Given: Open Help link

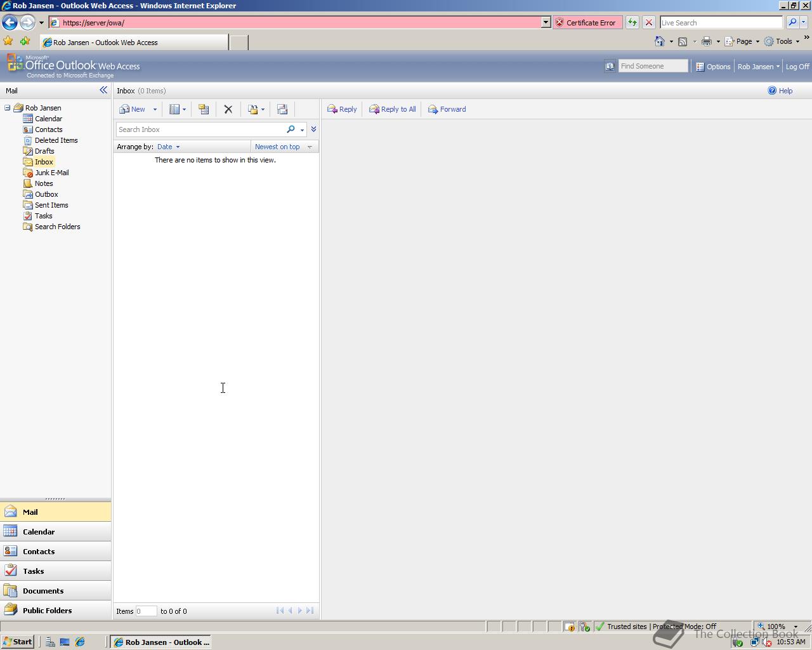Looking at the screenshot, I should 780,91.
